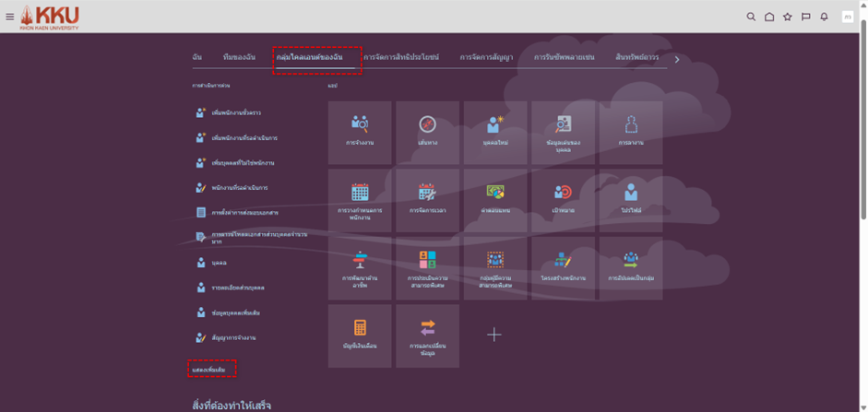
Task: Open the compass เส้นทาง (Journeys) tile
Action: click(426, 132)
